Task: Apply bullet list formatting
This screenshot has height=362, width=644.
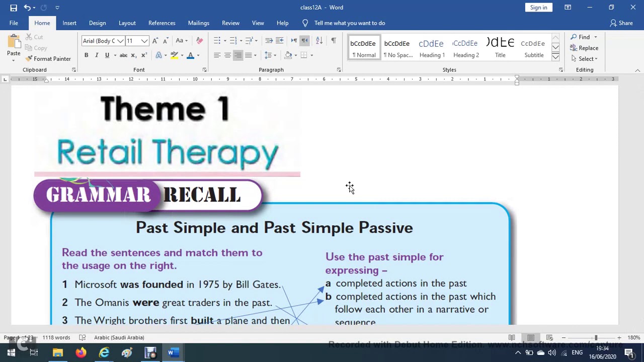Action: [x=217, y=41]
